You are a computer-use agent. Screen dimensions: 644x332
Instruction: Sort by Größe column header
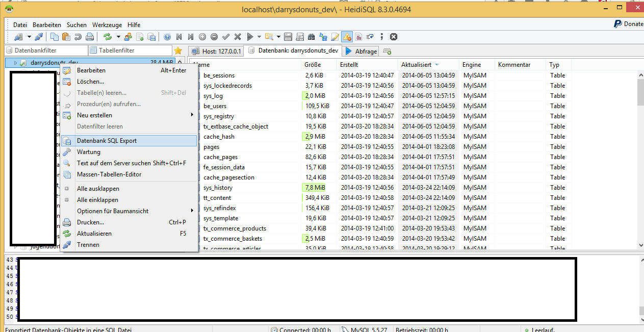(319, 65)
